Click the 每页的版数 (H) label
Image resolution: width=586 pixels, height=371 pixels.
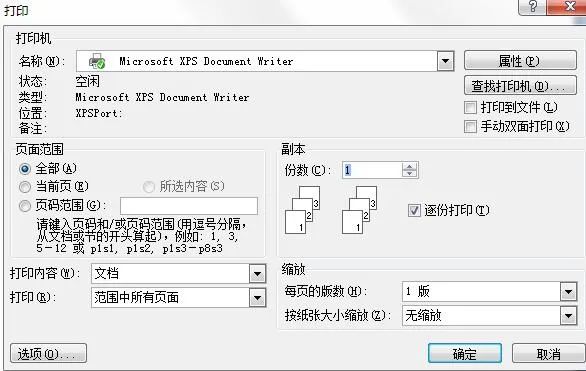coord(326,291)
